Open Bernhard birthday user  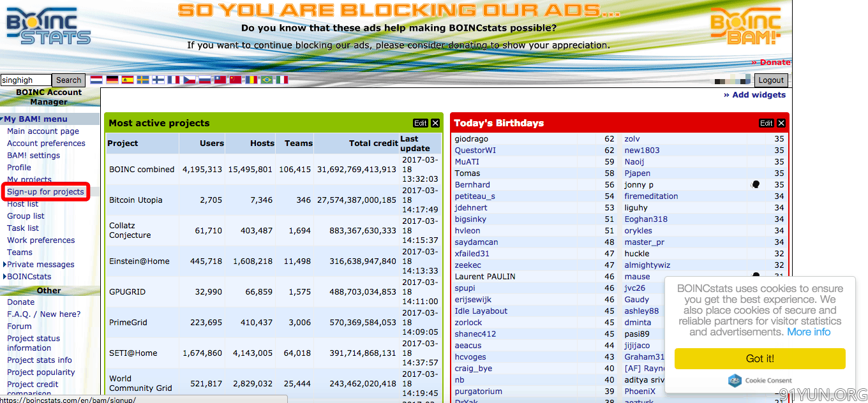(472, 185)
